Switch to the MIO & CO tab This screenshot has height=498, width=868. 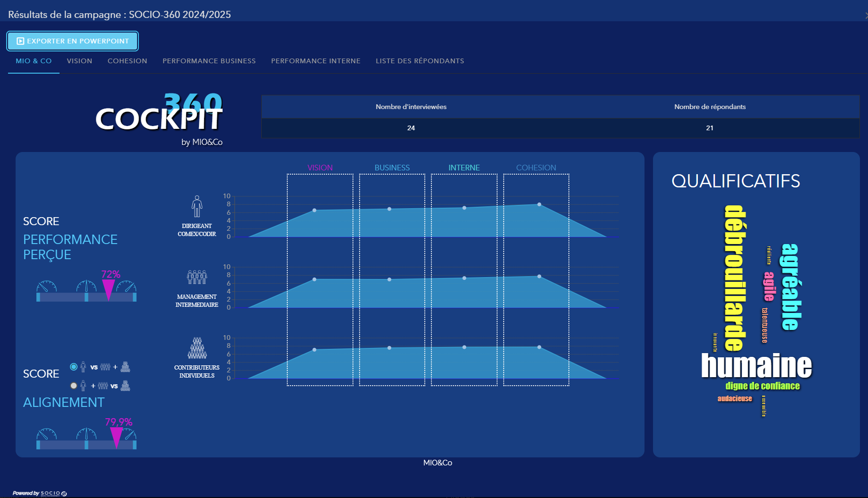point(34,61)
